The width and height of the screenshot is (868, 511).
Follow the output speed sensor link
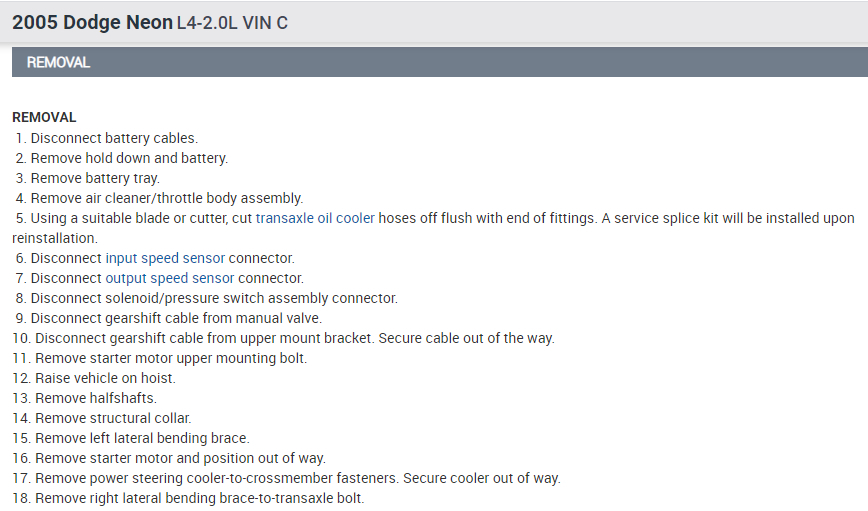170,278
